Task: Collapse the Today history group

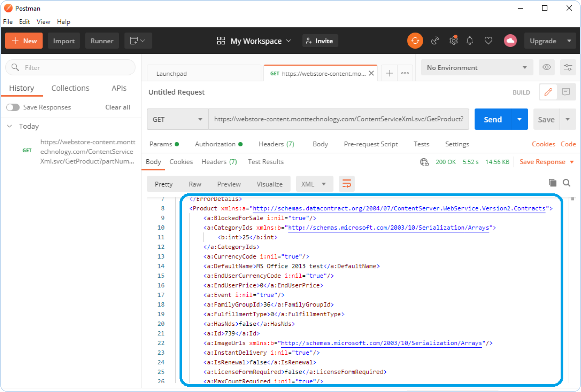Action: (x=10, y=126)
